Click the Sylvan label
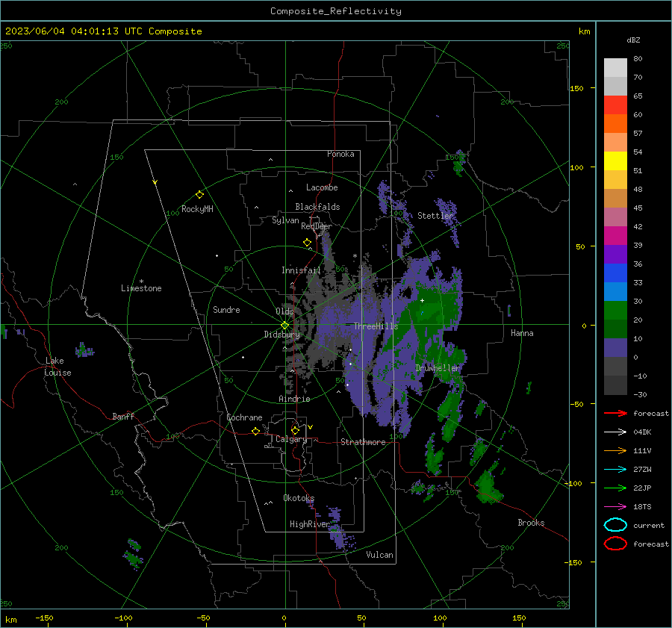 [x=285, y=220]
